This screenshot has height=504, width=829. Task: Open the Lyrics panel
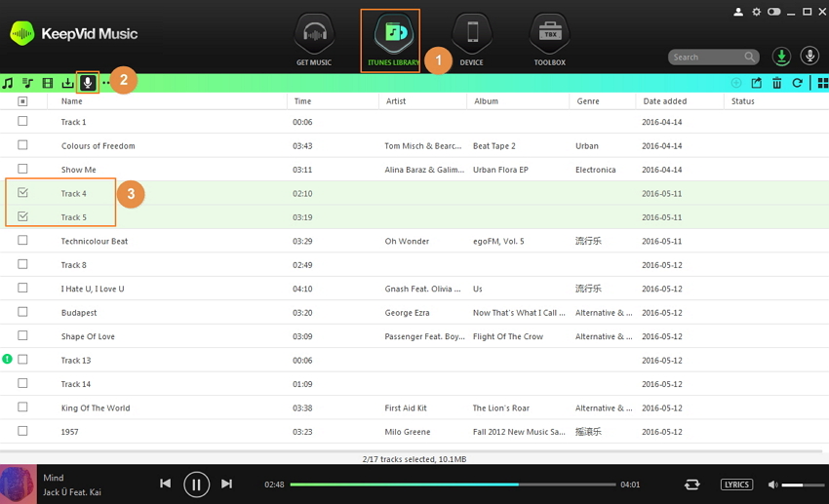pos(736,485)
